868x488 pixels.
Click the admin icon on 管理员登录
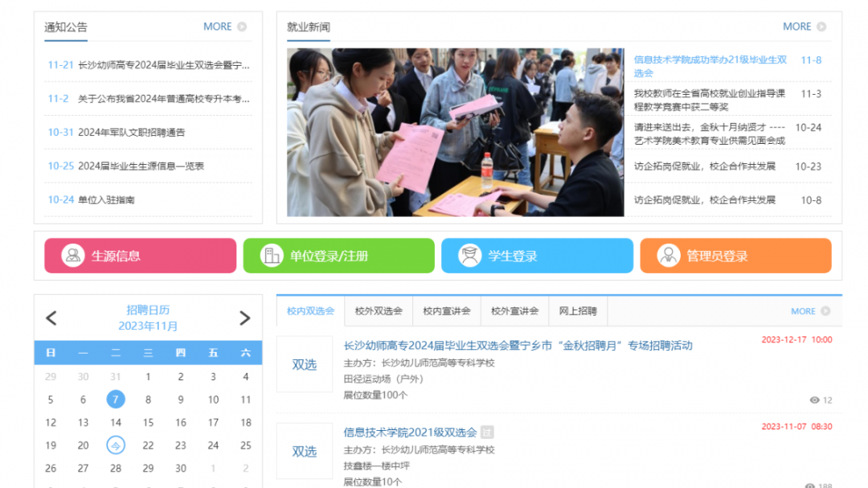[668, 256]
